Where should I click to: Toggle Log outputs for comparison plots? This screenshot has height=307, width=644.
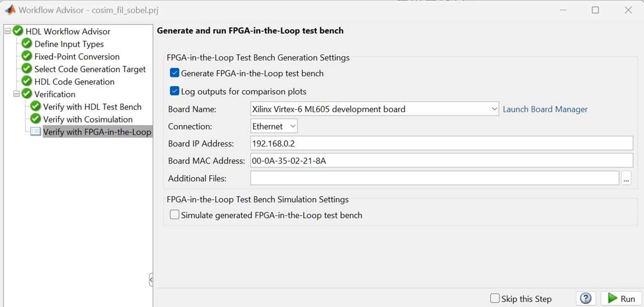click(174, 91)
